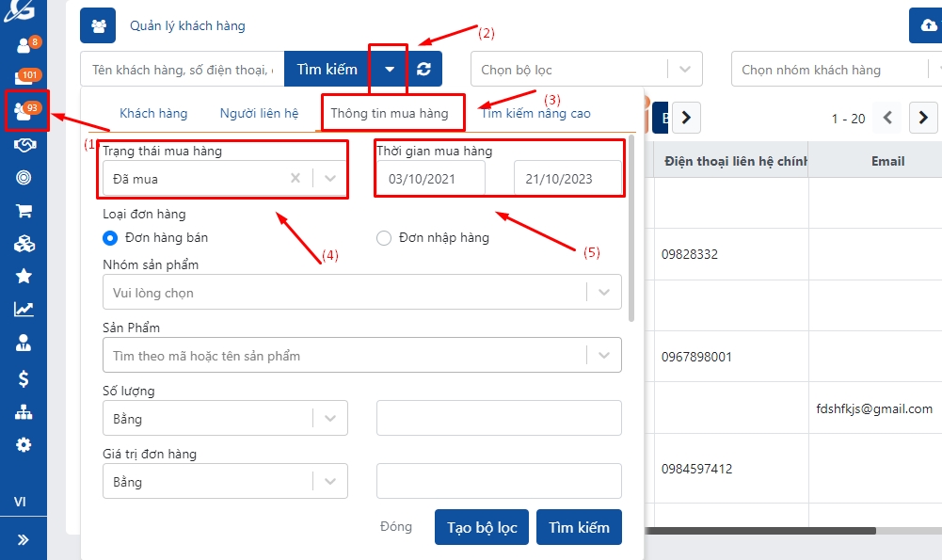Click the purchase start date field 03/10/2021
Image resolution: width=942 pixels, height=560 pixels.
click(430, 179)
